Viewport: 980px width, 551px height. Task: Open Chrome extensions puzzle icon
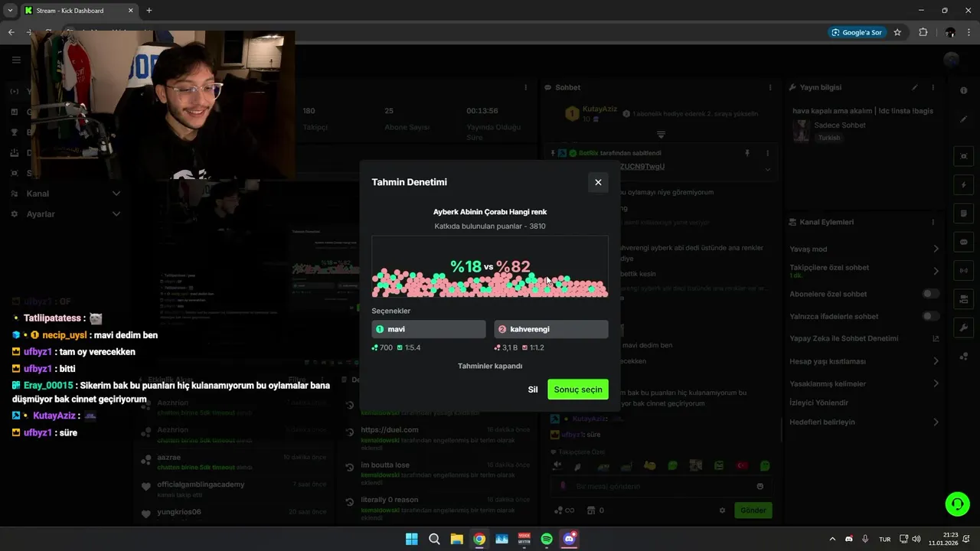click(923, 32)
